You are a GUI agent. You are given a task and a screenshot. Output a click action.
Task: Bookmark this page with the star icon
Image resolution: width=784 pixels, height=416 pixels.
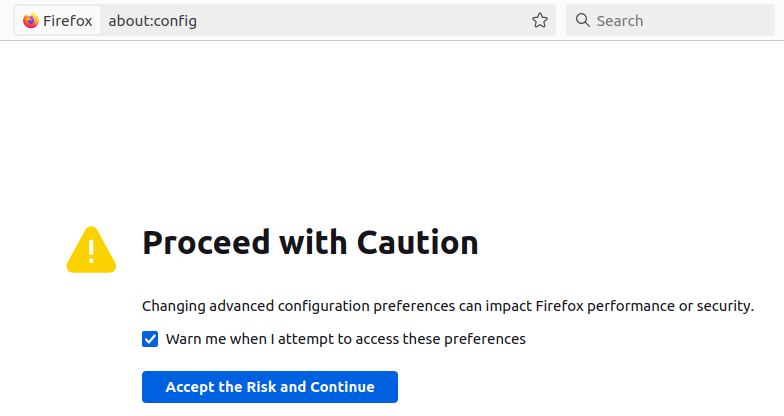click(540, 20)
